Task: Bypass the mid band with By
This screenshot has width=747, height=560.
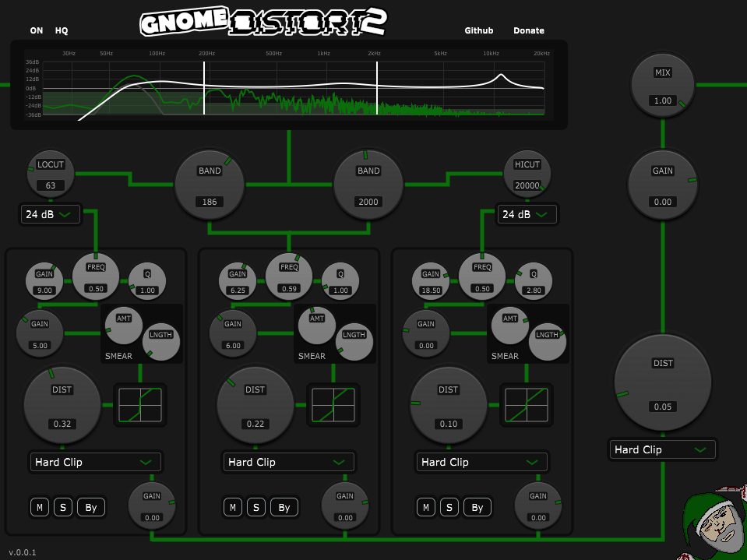Action: pyautogui.click(x=284, y=507)
